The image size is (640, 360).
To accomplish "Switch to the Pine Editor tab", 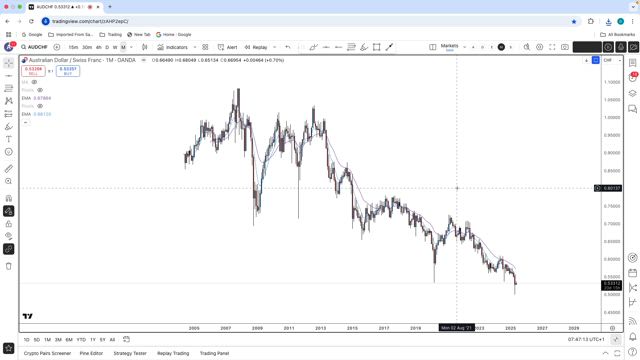I will click(91, 353).
